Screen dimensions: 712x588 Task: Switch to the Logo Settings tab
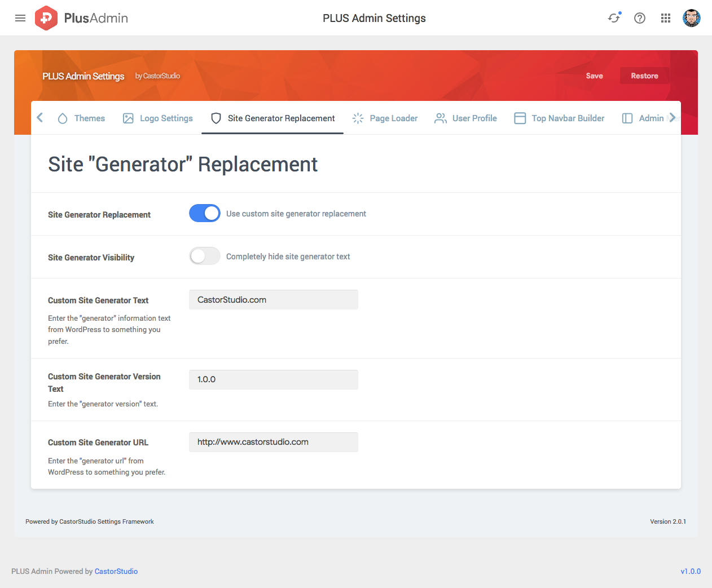tap(158, 118)
